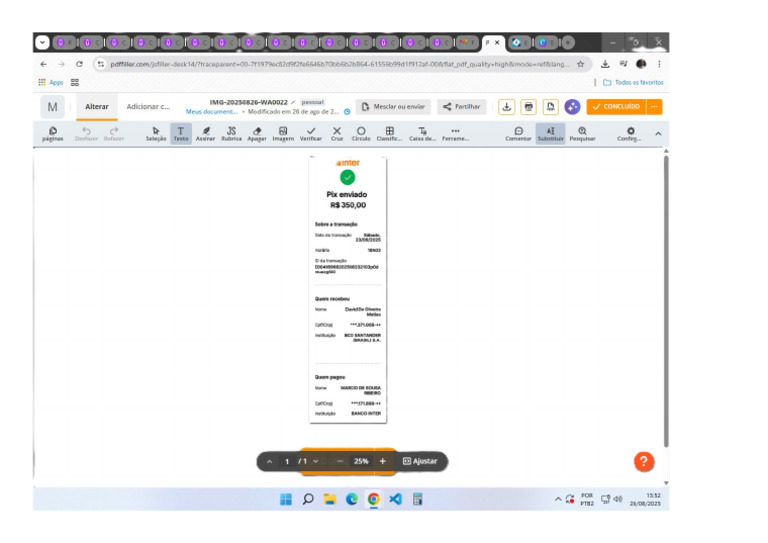This screenshot has width=768, height=543.
Task: Open browser downloads icon
Action: (x=605, y=64)
